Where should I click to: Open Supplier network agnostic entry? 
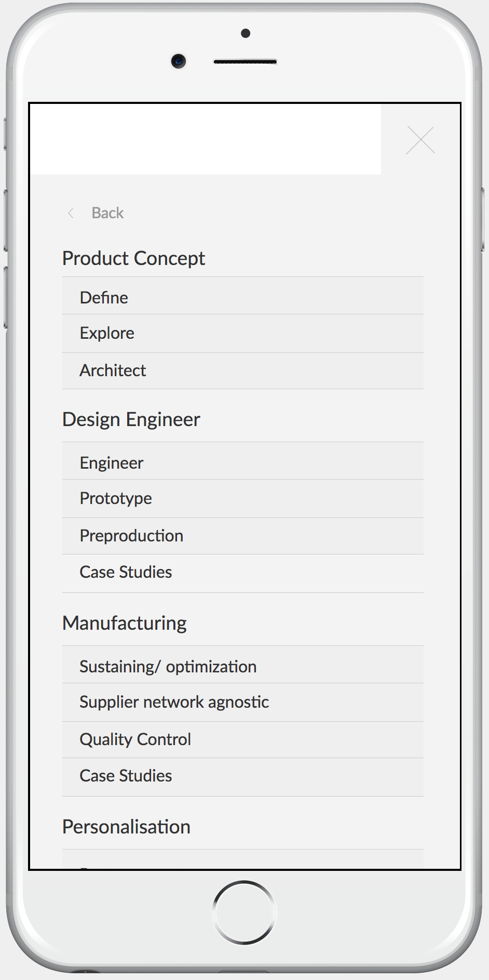[x=174, y=702]
